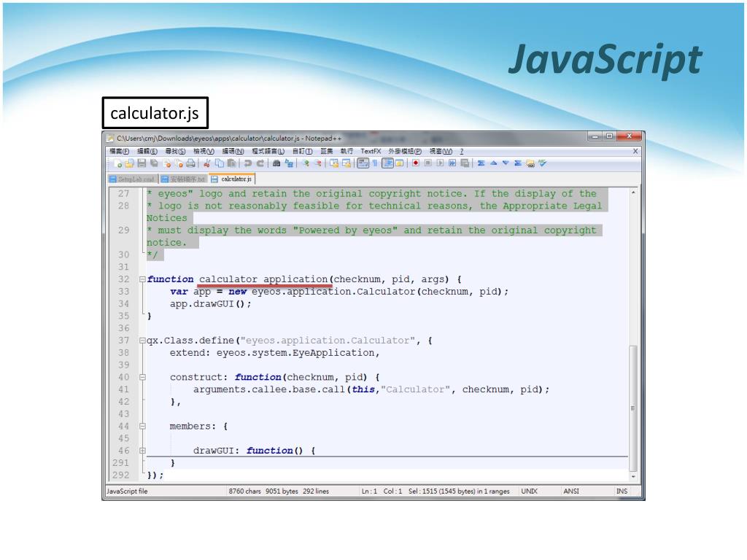Click the Save Recorded Macro icon
Image resolution: width=747 pixels, height=560 pixels.
click(x=465, y=163)
